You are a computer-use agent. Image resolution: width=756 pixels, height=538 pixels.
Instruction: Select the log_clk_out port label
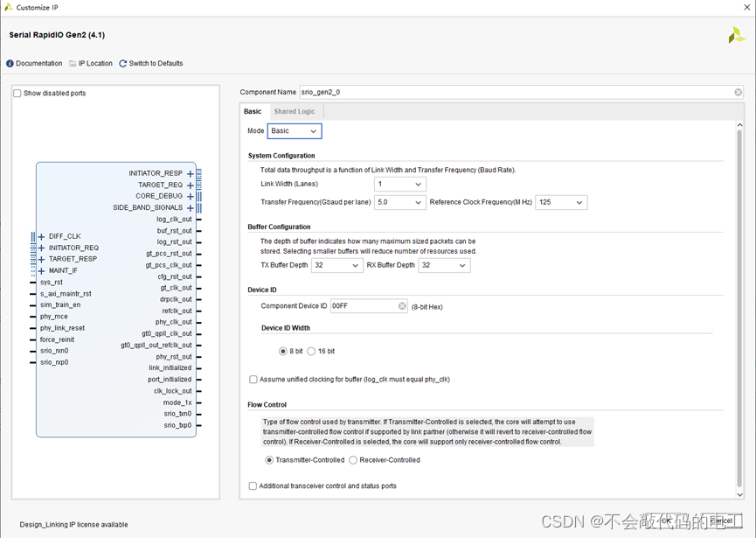coord(174,220)
